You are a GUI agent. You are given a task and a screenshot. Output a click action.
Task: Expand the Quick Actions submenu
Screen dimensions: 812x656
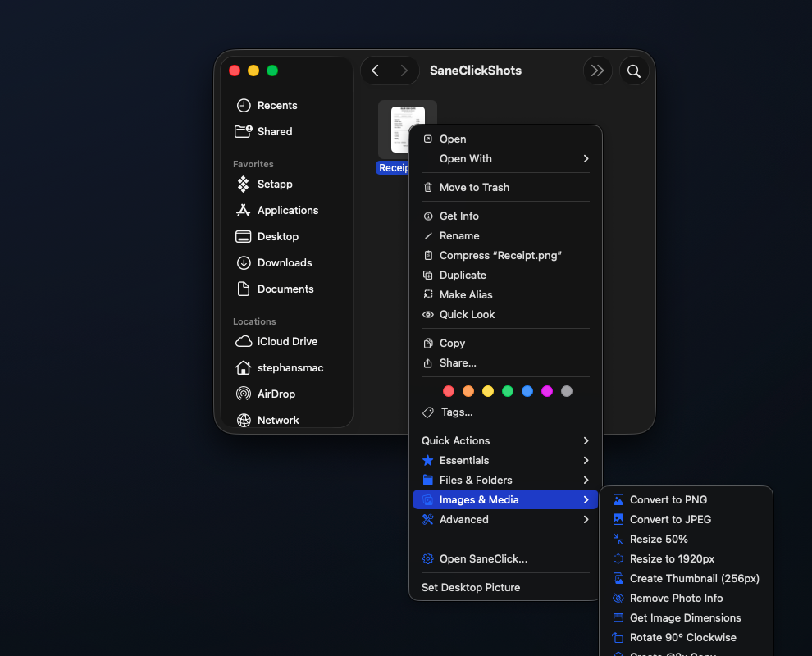coord(505,440)
